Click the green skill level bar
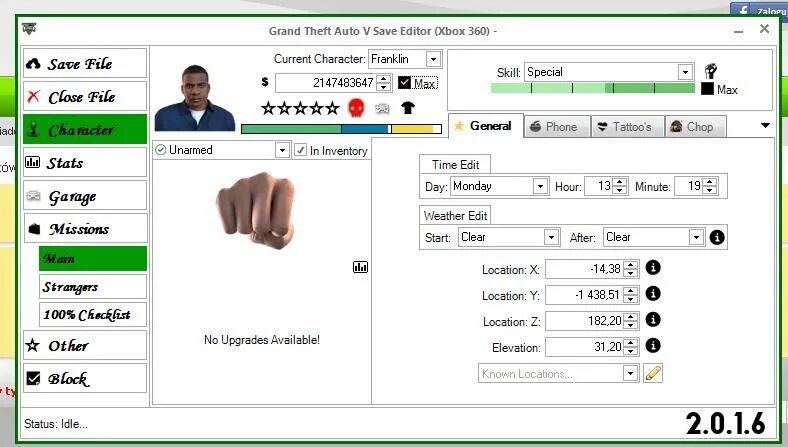 point(593,88)
